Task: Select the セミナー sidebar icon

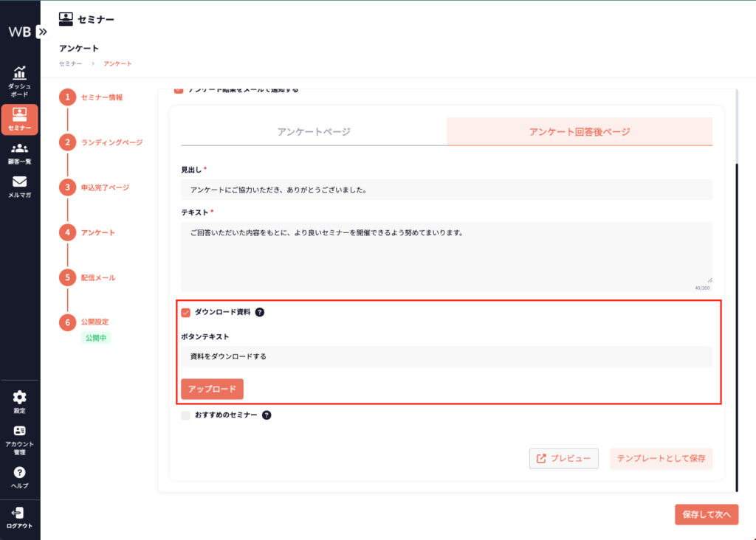Action: 20,114
